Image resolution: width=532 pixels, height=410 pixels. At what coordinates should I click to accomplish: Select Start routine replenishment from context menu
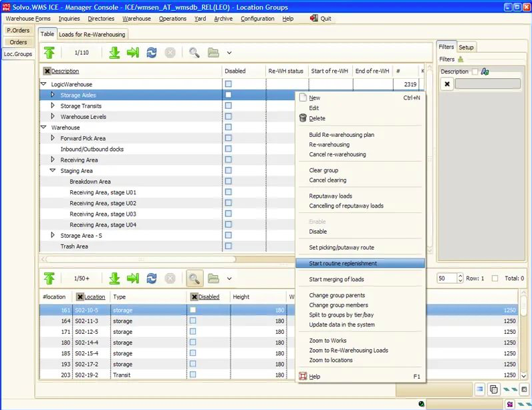(x=343, y=264)
